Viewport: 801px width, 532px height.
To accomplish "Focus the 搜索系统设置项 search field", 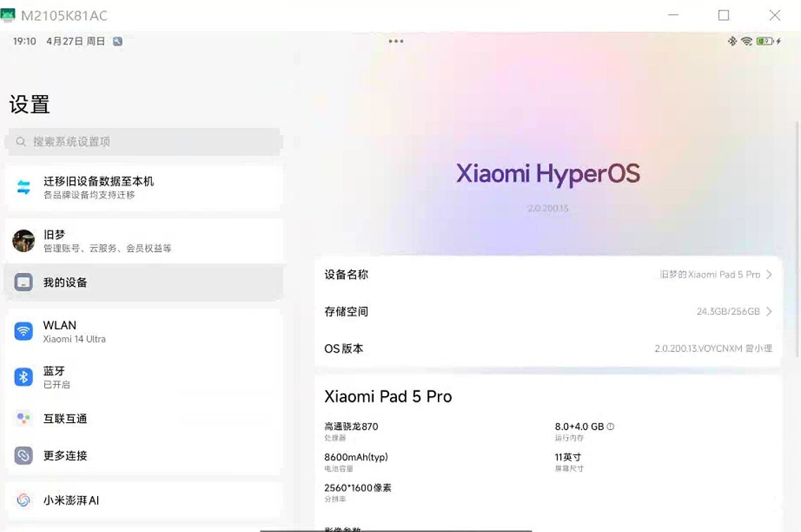I will (144, 141).
